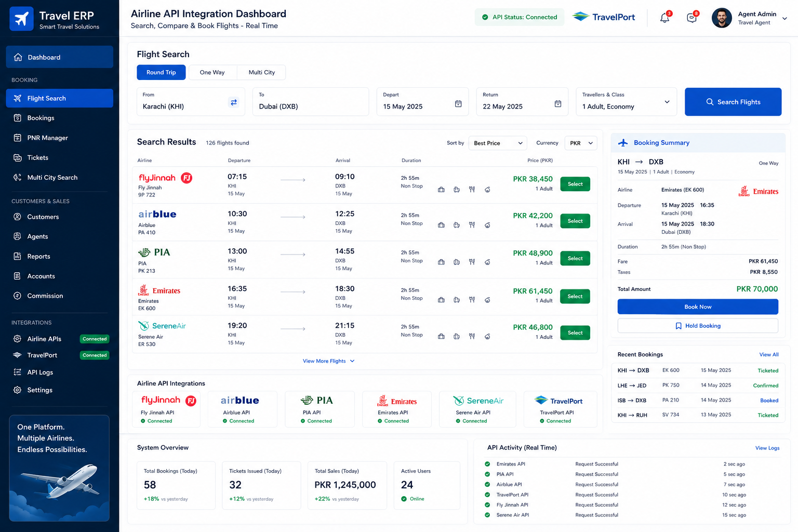Select the Round Trip tab
Viewport: 798px width, 532px height.
pyautogui.click(x=161, y=72)
